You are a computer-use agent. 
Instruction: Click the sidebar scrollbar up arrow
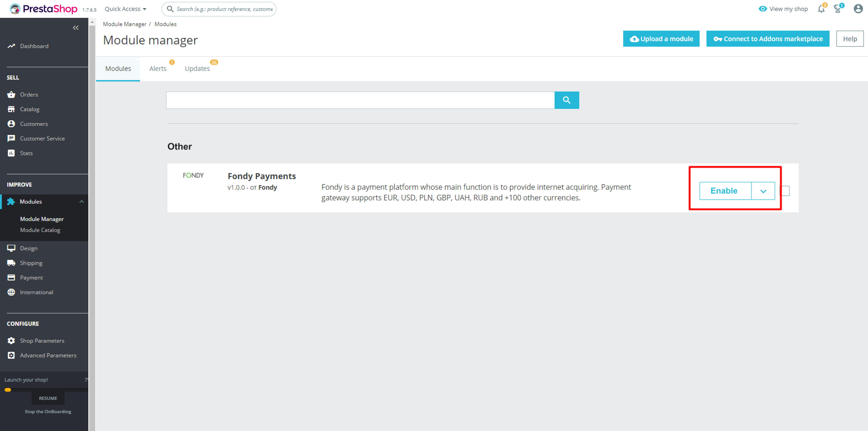pyautogui.click(x=92, y=22)
